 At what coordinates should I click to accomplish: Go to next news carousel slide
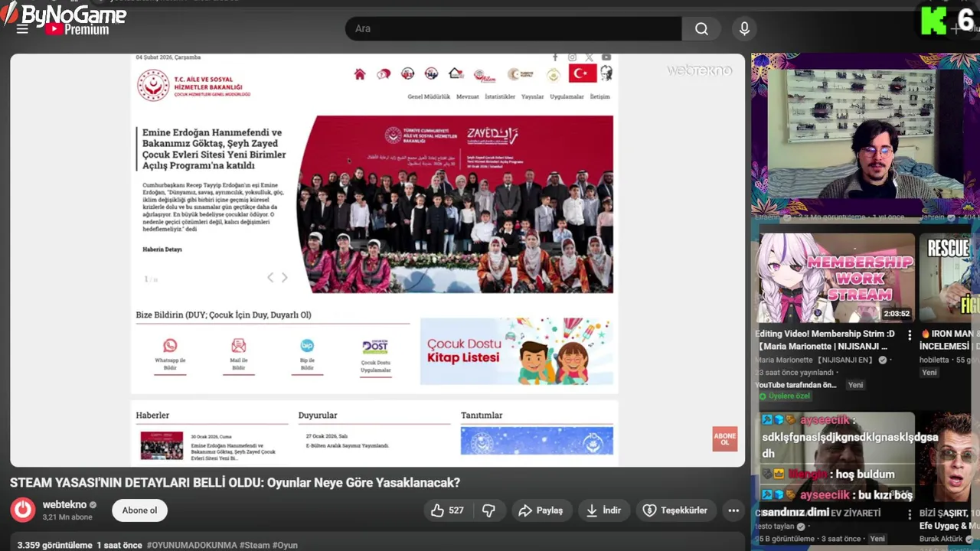coord(285,278)
